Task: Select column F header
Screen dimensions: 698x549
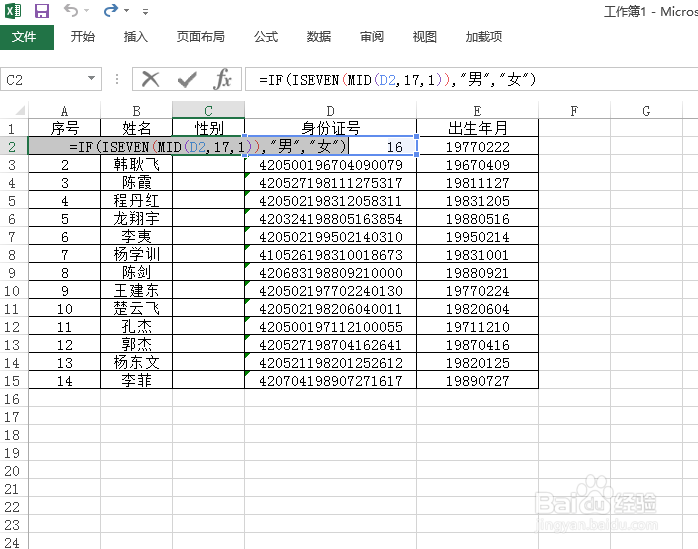Action: 574,110
